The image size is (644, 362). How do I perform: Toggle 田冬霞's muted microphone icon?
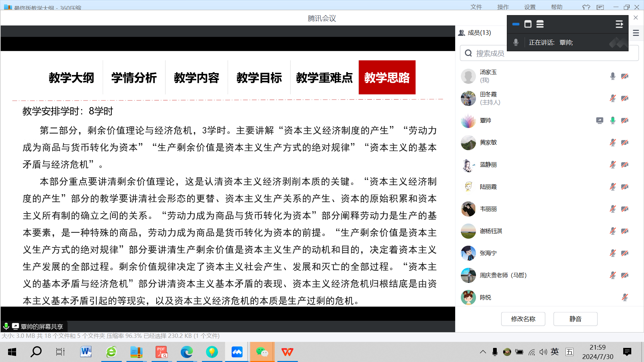(x=612, y=98)
